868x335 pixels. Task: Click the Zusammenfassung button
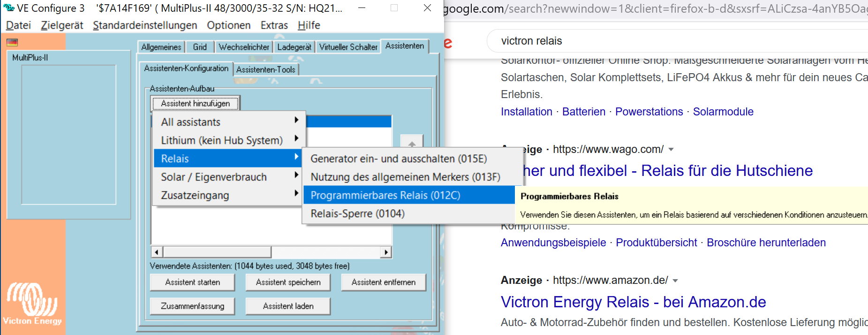coord(192,306)
